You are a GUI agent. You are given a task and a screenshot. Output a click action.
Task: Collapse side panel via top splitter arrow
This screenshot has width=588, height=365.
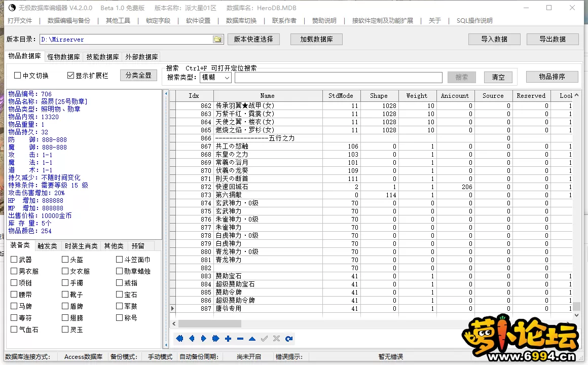click(x=166, y=93)
